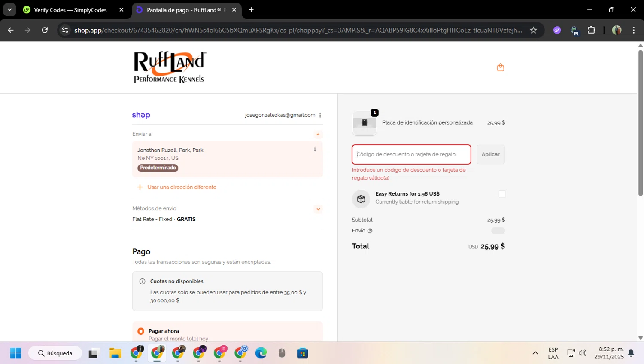Click the browser address bar URL
The width and height of the screenshot is (644, 364).
(298, 30)
